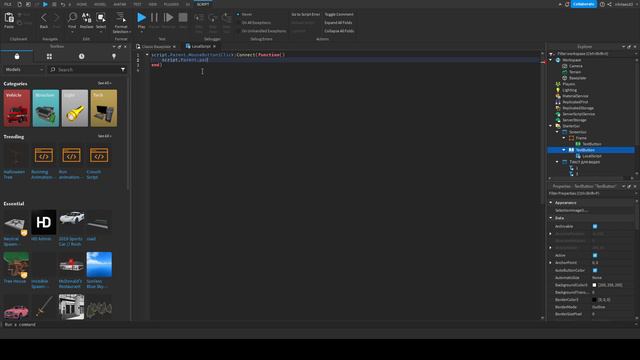Click the quick-access Undo arrow
The image size is (640, 360).
(63, 4)
